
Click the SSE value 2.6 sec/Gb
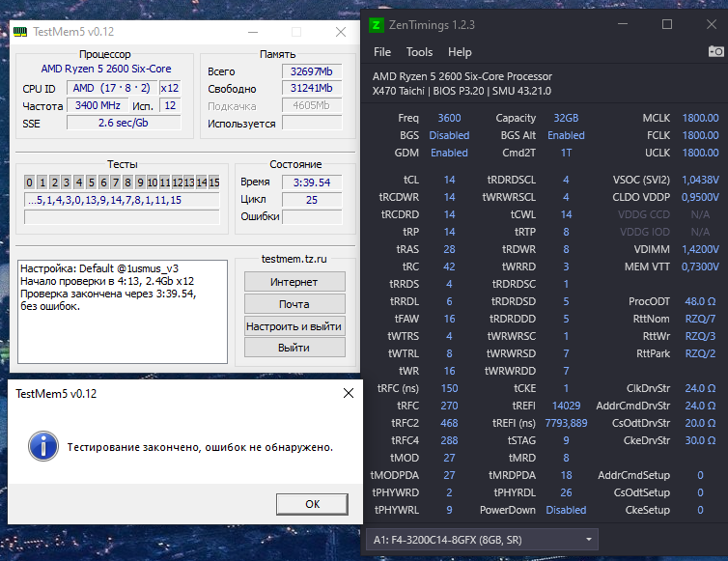(124, 123)
